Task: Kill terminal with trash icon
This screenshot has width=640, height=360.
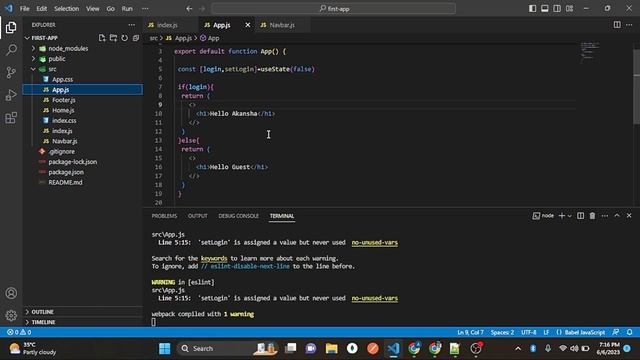Action: [x=592, y=216]
